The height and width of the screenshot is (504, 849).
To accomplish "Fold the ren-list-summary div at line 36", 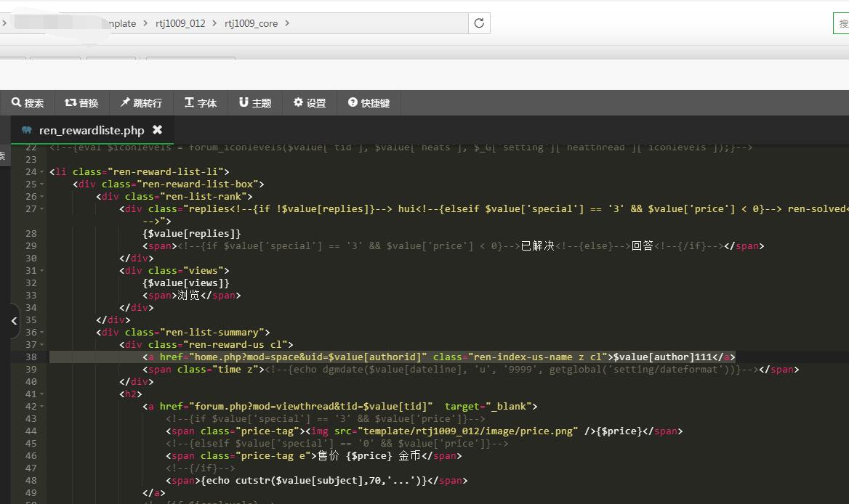I will click(x=42, y=333).
